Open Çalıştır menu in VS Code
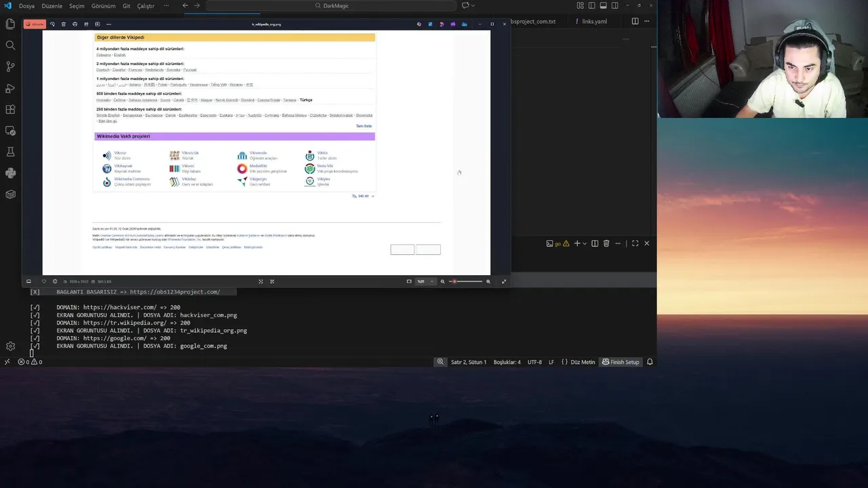 pos(146,6)
